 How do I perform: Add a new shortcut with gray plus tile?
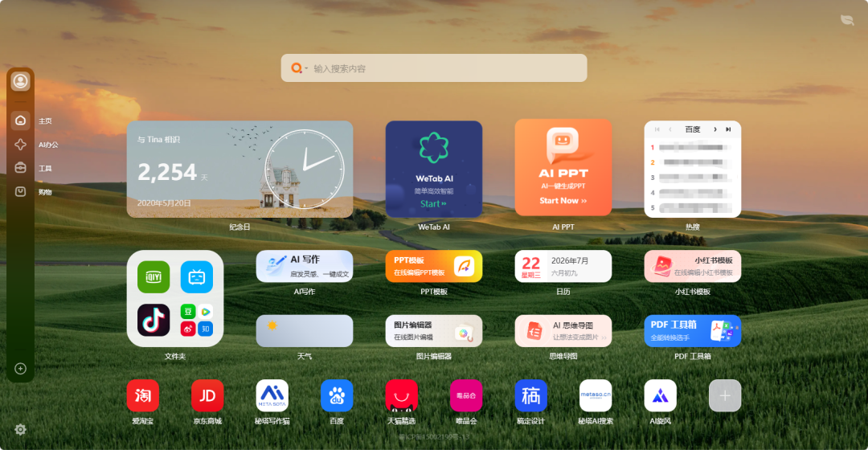[x=725, y=395]
